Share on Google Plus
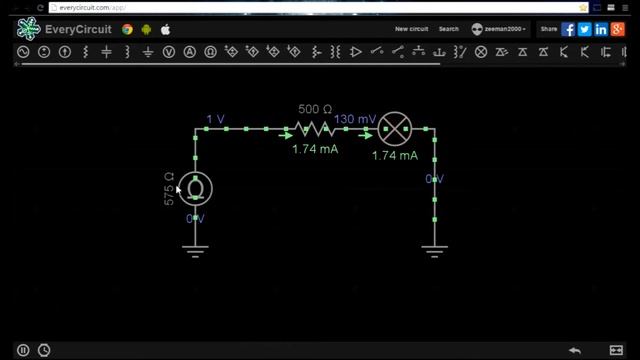 618,29
